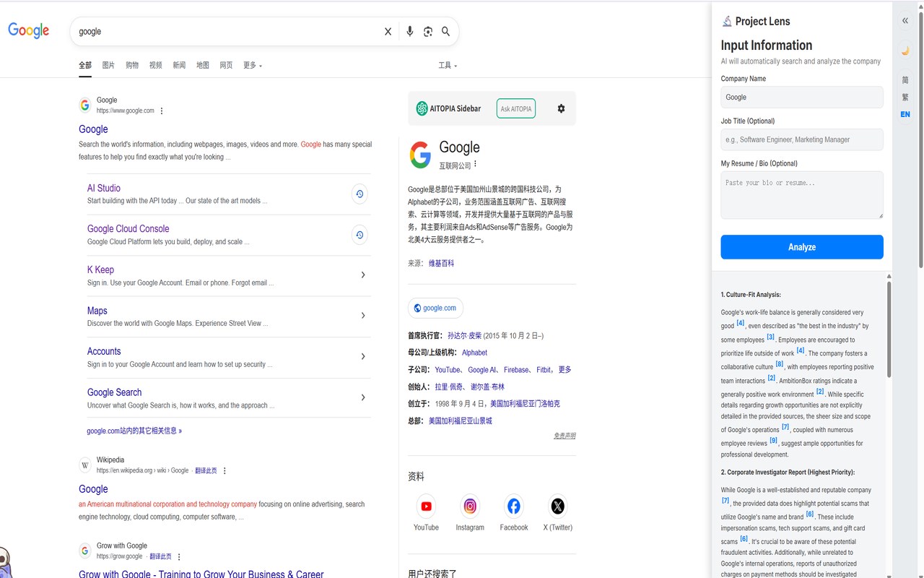
Task: Click inside the Google search query box
Action: (x=227, y=32)
